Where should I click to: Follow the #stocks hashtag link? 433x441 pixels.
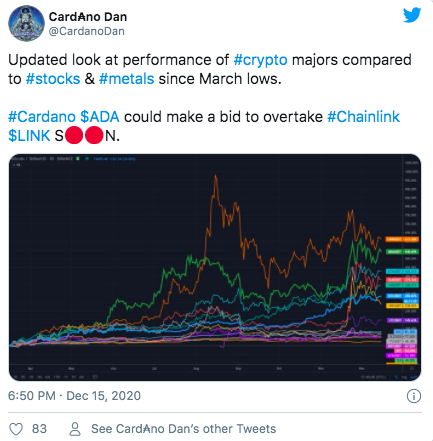coord(53,79)
